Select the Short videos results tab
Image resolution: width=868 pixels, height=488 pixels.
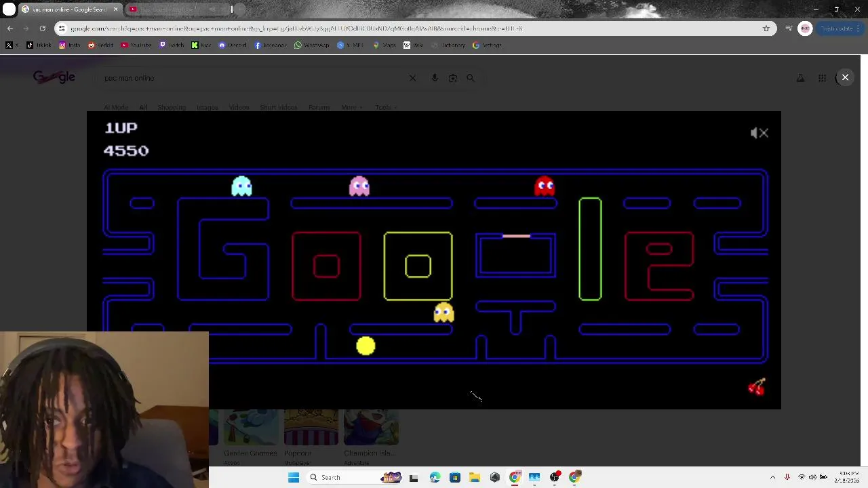[278, 107]
